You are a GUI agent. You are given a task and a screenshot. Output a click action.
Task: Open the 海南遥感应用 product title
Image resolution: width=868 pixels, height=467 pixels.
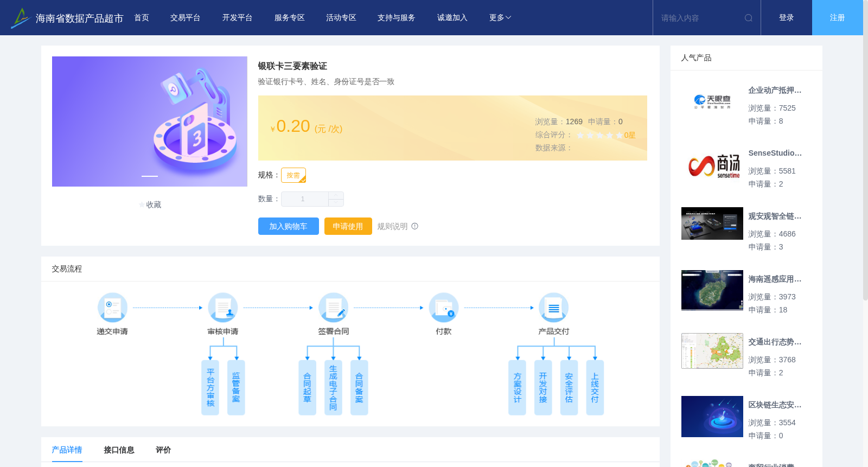[x=775, y=279]
